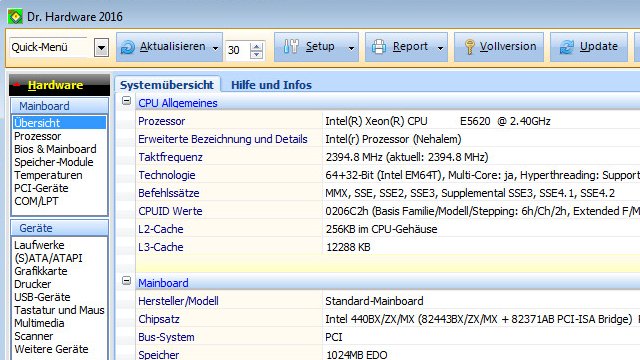Click the Dr. Hardware 2016 app icon
Screen dimensions: 640x360
15,17
